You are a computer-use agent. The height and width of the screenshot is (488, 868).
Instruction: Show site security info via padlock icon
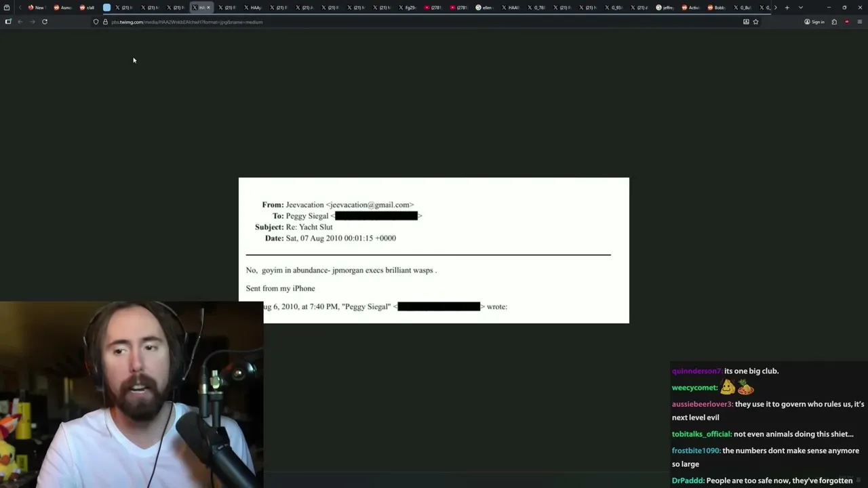(105, 22)
